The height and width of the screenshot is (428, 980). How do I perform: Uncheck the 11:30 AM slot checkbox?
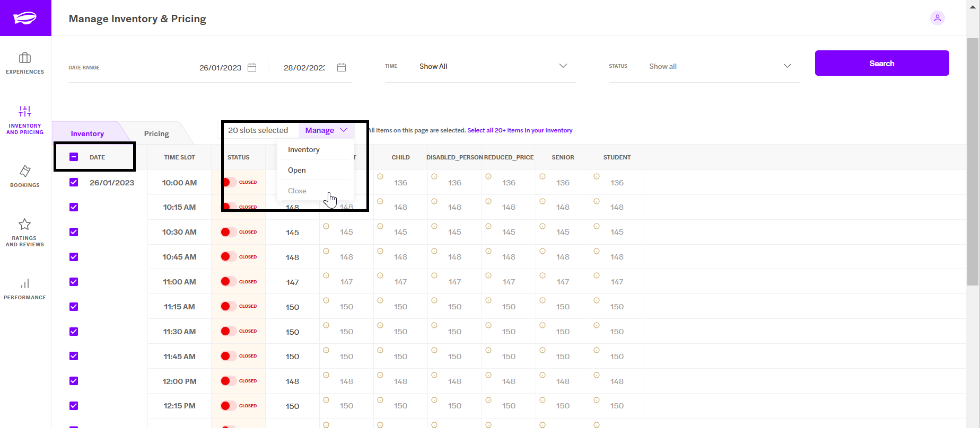tap(74, 332)
